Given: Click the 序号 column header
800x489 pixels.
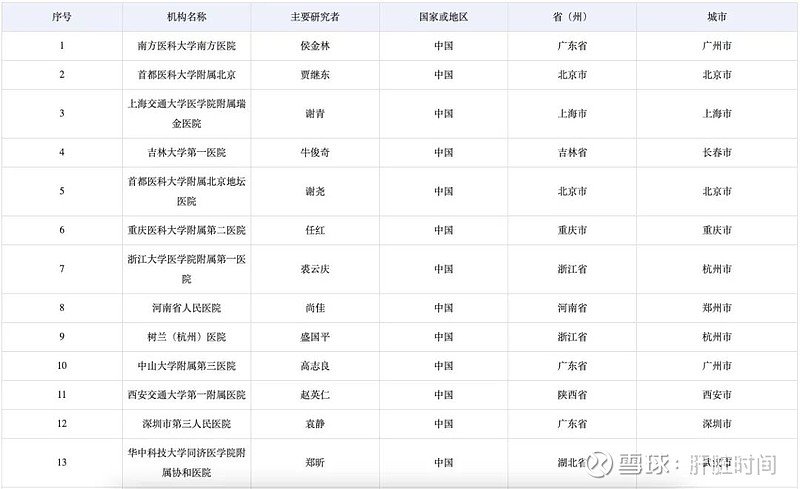Looking at the screenshot, I should [x=62, y=17].
